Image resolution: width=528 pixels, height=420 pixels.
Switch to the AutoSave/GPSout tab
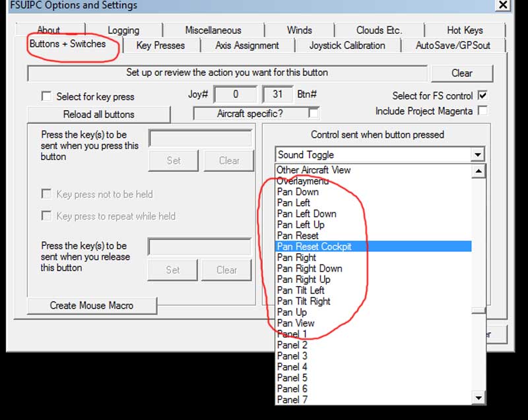tap(453, 45)
